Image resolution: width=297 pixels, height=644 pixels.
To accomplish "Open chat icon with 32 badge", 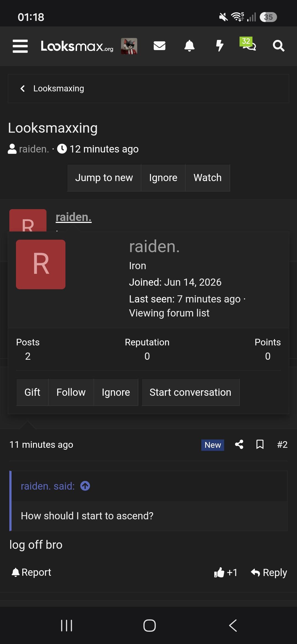I will click(x=248, y=44).
